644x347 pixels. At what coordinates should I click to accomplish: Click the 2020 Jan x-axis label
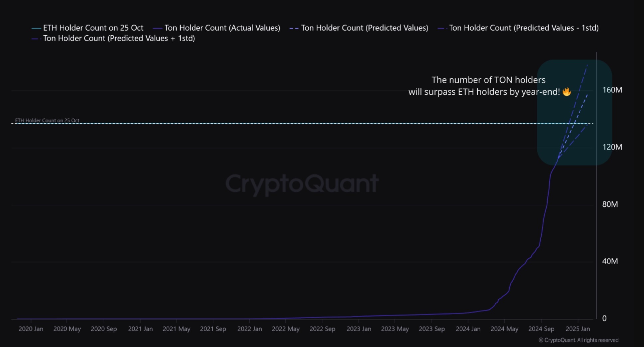(x=31, y=329)
